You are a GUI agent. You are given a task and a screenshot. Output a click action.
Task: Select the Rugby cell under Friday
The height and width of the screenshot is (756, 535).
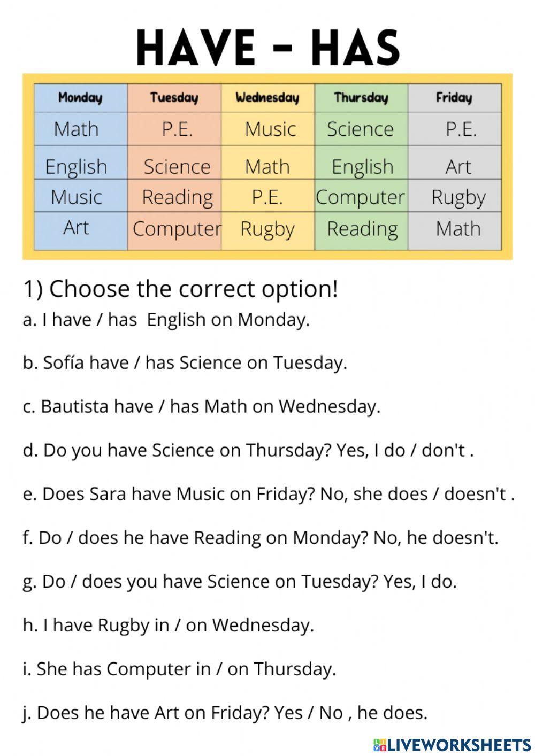(458, 197)
